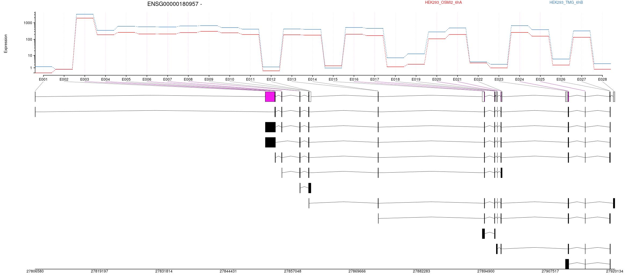The image size is (644, 276).
Task: Click the y-axis tick label 10
Action: coord(30,56)
